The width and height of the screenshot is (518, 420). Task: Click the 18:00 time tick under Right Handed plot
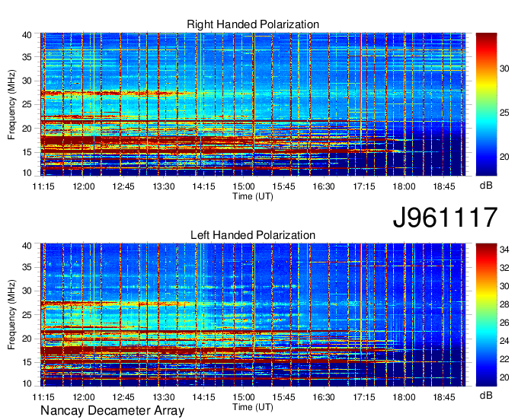[404, 186]
